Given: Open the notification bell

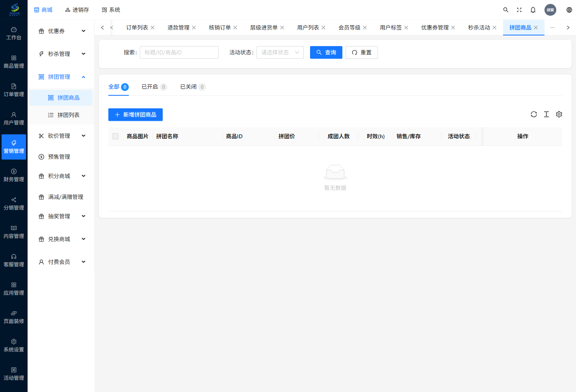Looking at the screenshot, I should [x=533, y=10].
